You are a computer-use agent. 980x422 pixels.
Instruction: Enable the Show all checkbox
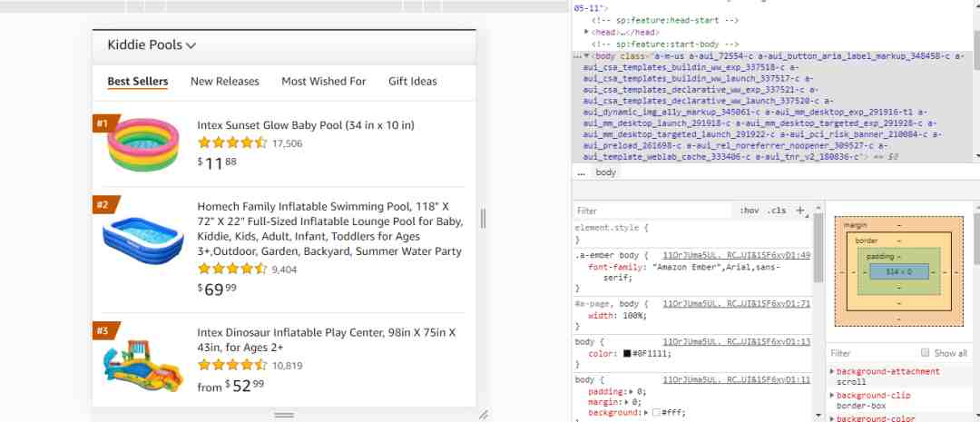925,353
